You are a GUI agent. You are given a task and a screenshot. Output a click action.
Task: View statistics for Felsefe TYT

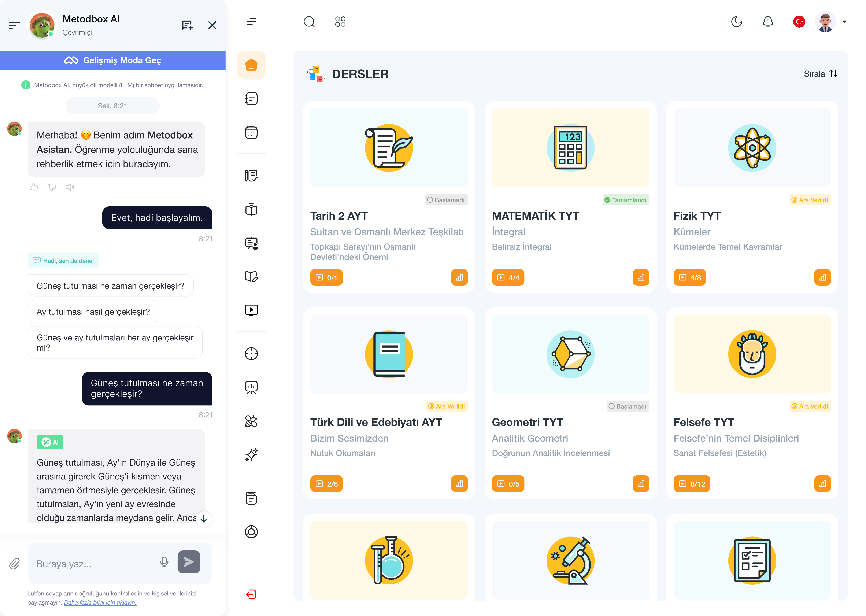coord(822,484)
